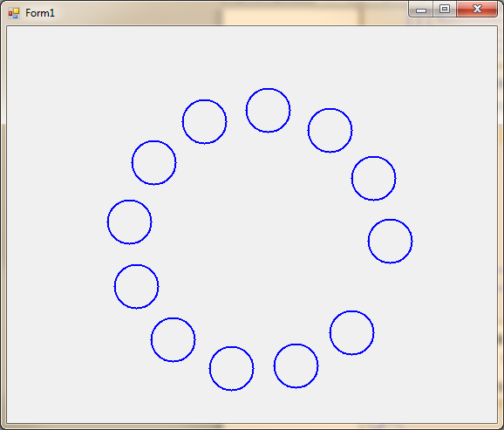Maximize the Form1 window
This screenshot has height=430, width=504.
click(445, 9)
